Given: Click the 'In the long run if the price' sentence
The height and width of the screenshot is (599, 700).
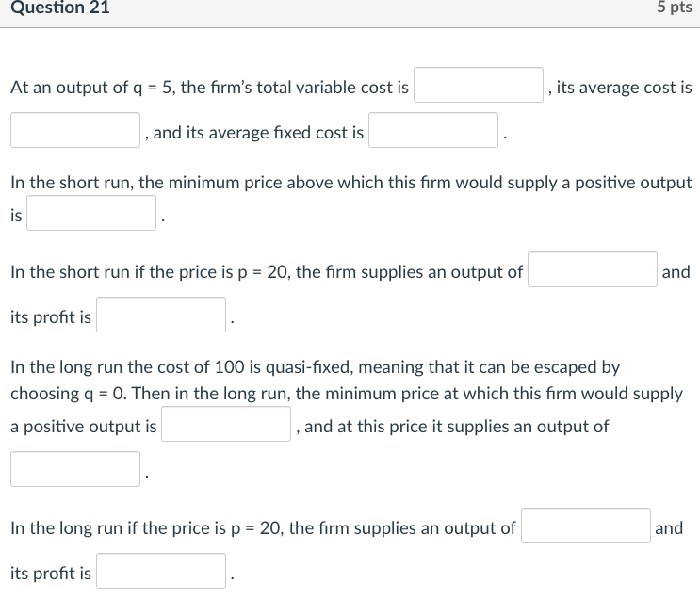Looking at the screenshot, I should click(x=263, y=528).
